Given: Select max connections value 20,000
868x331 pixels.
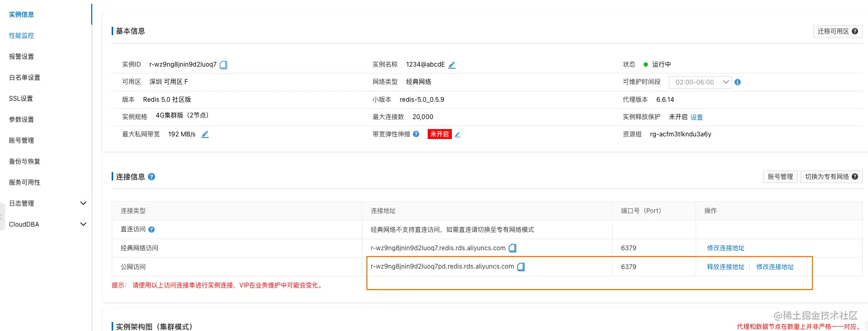Looking at the screenshot, I should [423, 117].
